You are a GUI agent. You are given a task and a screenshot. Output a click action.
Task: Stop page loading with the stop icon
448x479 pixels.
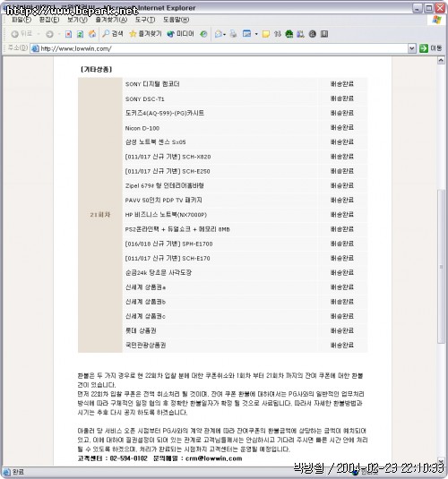[68, 34]
